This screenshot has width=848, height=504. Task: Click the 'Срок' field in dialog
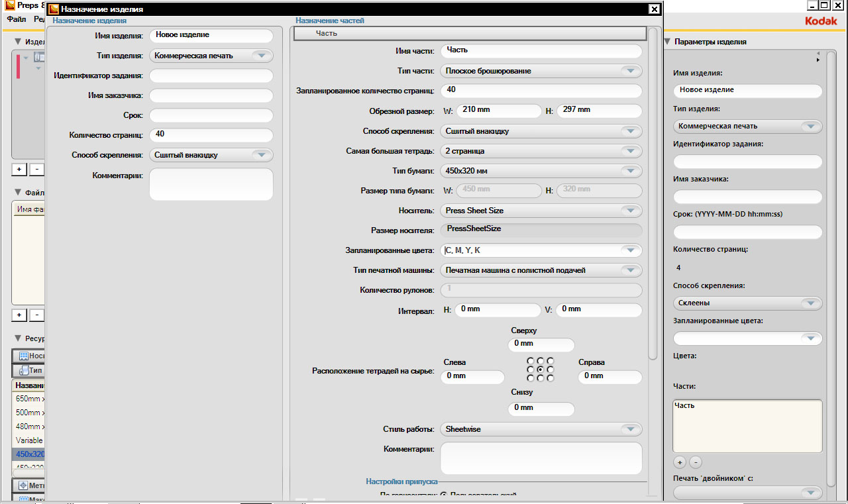pyautogui.click(x=211, y=115)
